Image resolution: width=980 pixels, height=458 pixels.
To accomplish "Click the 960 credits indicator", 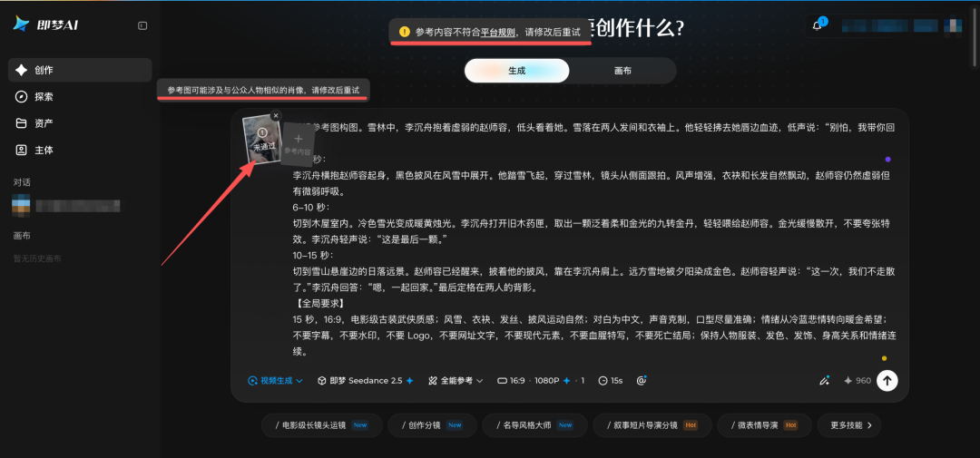I will pos(857,381).
